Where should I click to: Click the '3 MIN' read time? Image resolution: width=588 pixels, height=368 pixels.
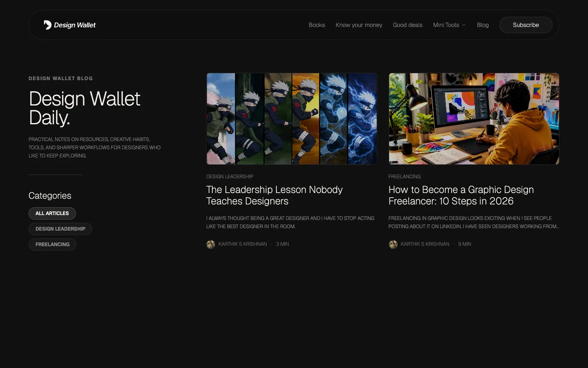coord(282,244)
